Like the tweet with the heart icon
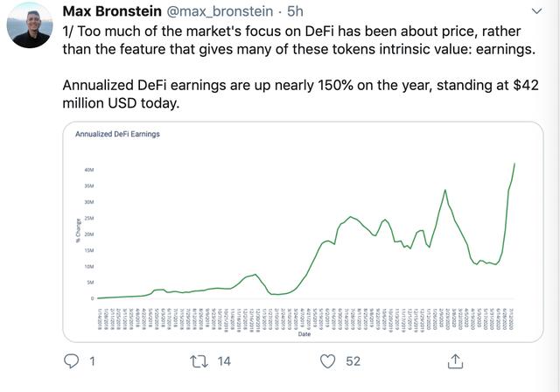This screenshot has height=392, width=560. click(327, 360)
